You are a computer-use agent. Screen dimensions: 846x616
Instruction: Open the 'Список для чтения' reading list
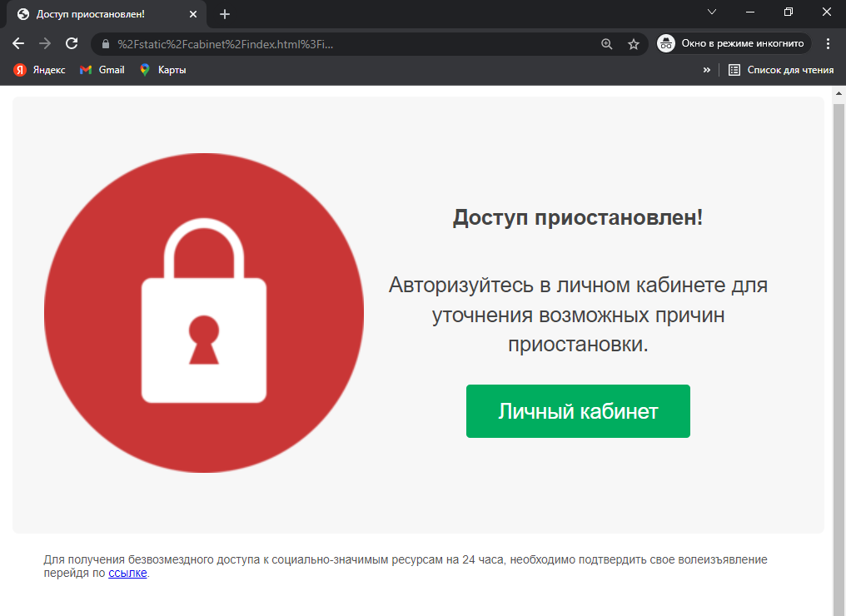(x=781, y=70)
